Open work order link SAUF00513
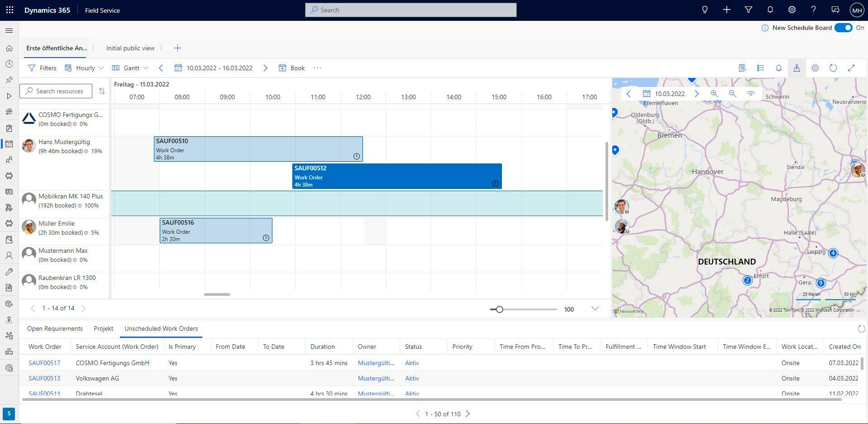Viewport: 868px width, 424px height. [x=44, y=378]
